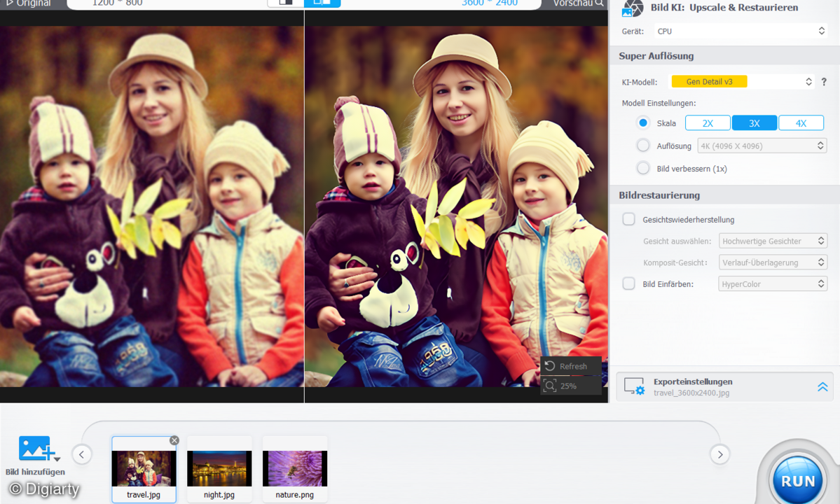Enable the Gesichtswiederherstellung checkbox

[x=627, y=219]
